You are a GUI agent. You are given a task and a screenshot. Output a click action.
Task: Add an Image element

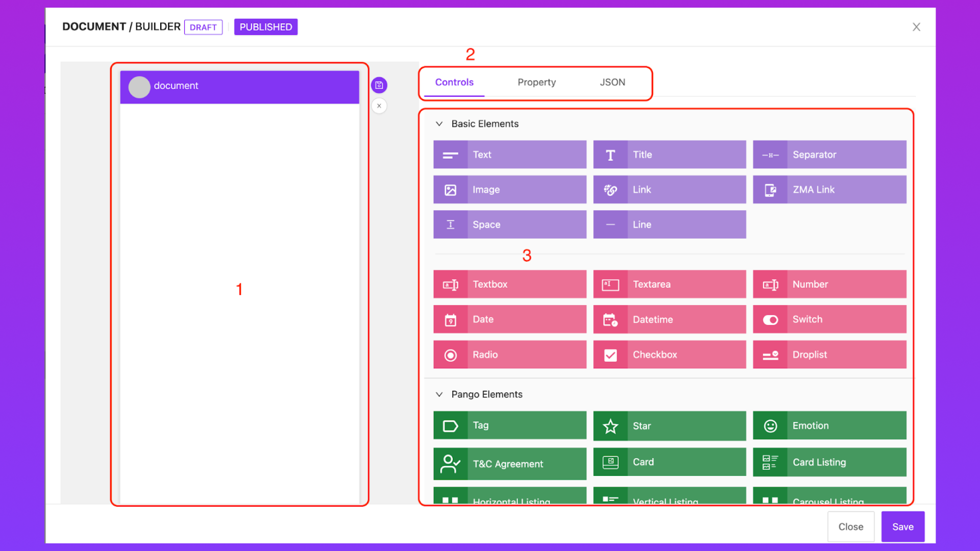click(509, 190)
